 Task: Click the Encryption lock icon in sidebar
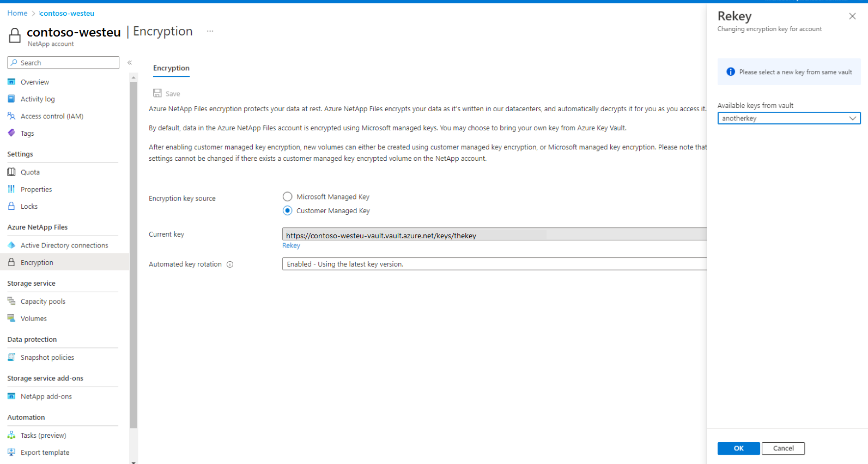point(11,262)
